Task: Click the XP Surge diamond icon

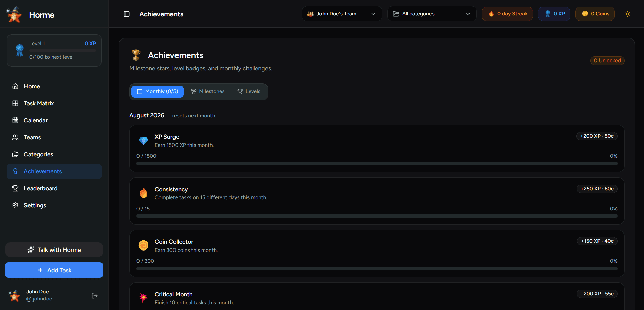Action: pyautogui.click(x=143, y=141)
